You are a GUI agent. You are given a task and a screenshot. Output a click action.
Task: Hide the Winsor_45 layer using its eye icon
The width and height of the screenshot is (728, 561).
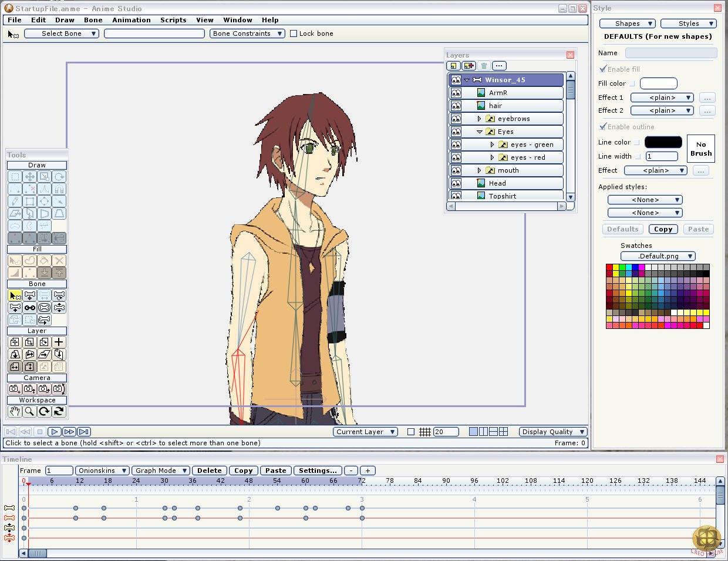[456, 80]
